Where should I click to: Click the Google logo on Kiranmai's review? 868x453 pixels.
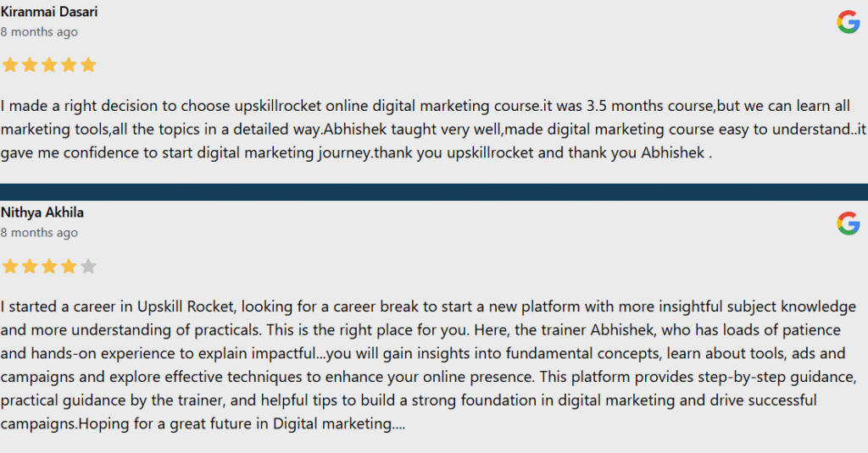[x=848, y=22]
